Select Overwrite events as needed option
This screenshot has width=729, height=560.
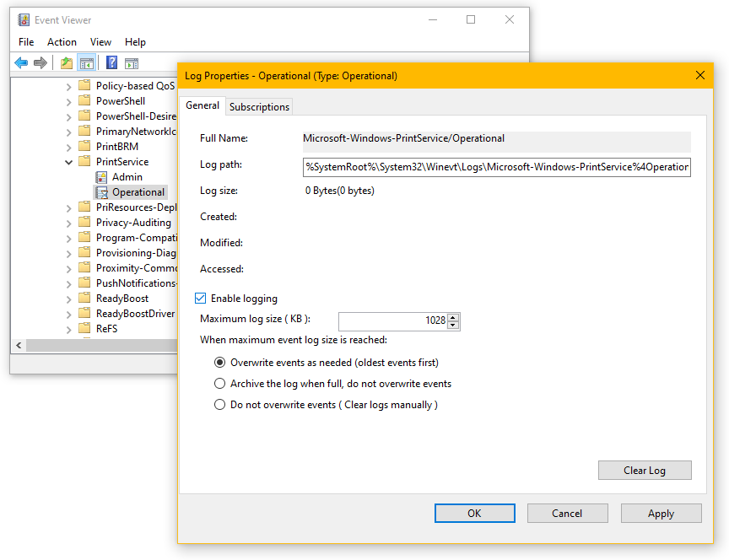point(220,363)
